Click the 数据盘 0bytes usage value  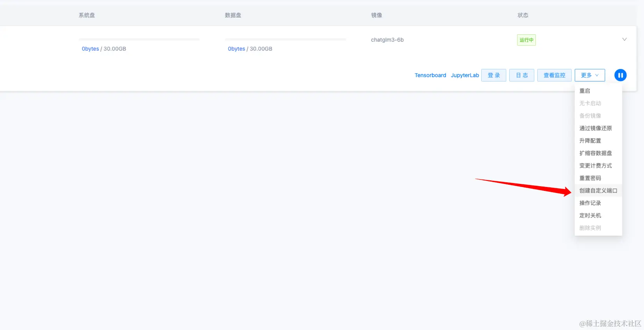coord(237,49)
